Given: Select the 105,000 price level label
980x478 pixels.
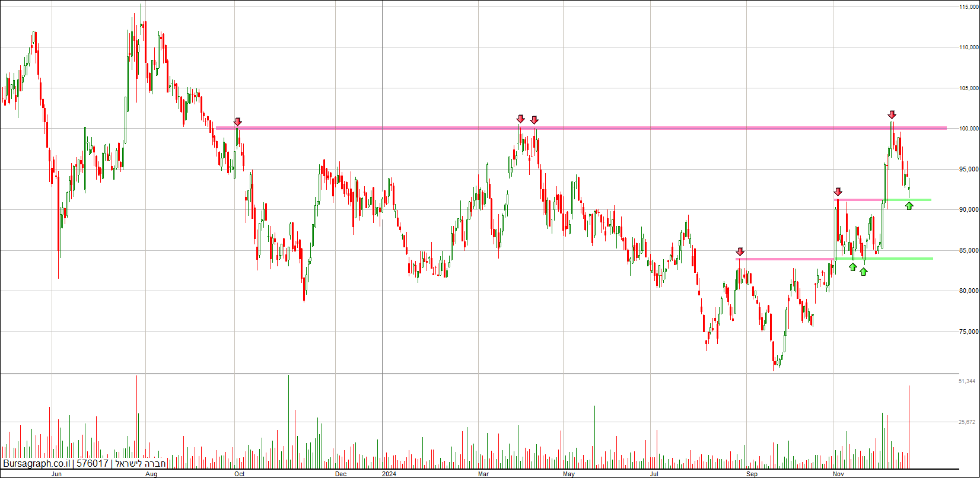Looking at the screenshot, I should 968,88.
